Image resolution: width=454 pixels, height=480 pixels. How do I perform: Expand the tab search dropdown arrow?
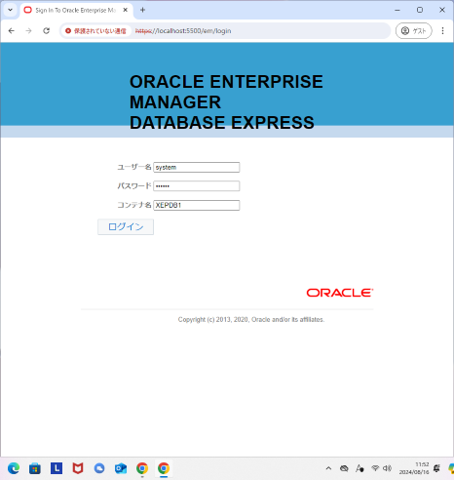(x=10, y=10)
